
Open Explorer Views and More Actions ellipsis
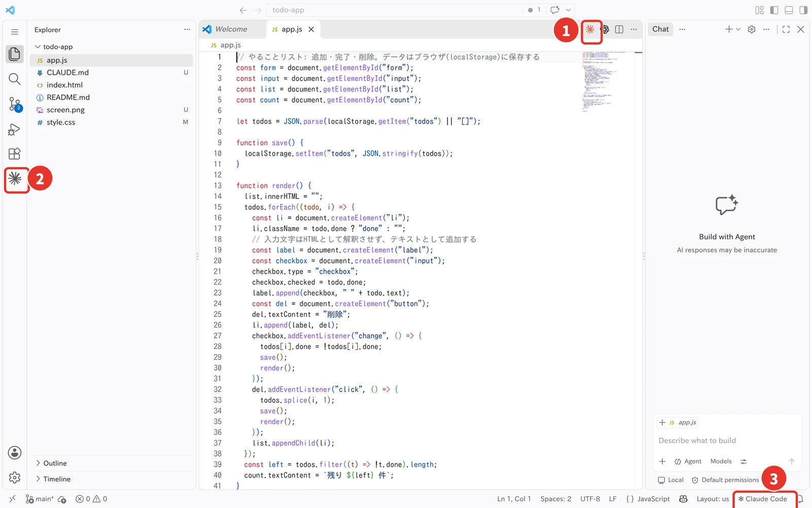[x=187, y=29]
